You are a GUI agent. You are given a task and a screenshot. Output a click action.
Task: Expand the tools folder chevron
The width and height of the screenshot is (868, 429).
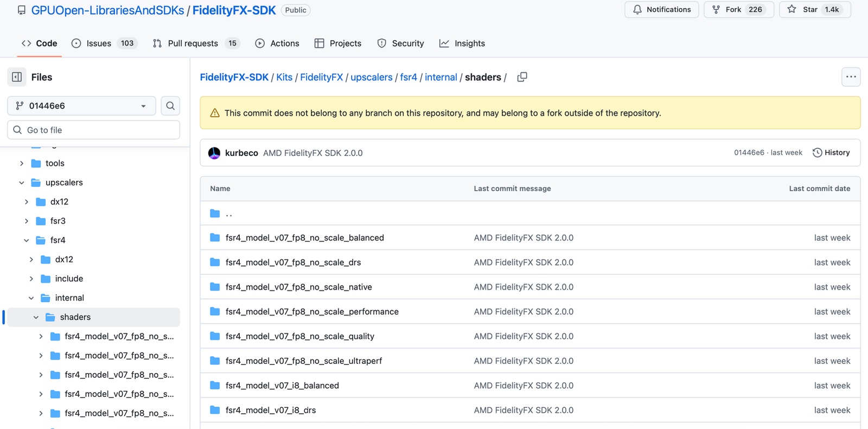pyautogui.click(x=22, y=163)
